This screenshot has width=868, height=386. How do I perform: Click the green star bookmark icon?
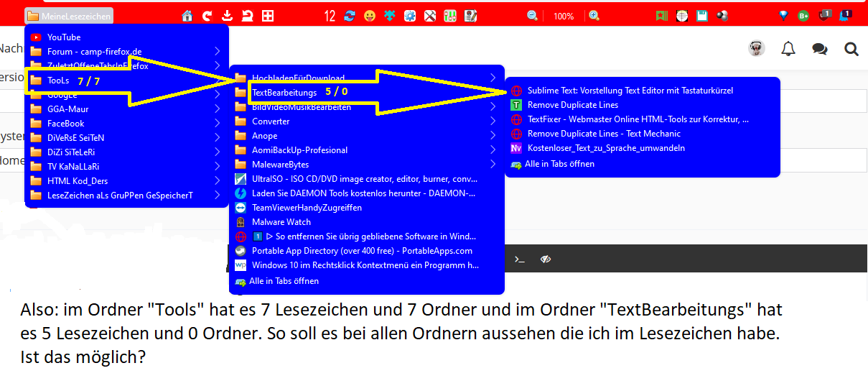(x=662, y=16)
